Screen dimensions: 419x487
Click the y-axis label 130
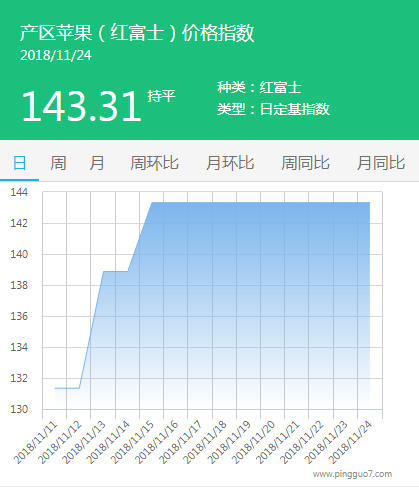pos(19,409)
